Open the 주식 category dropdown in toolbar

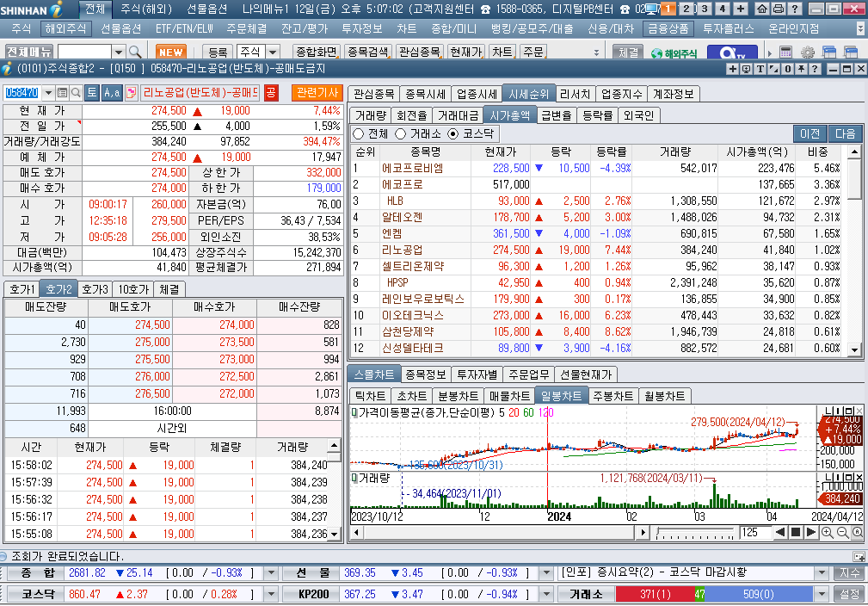coord(273,52)
